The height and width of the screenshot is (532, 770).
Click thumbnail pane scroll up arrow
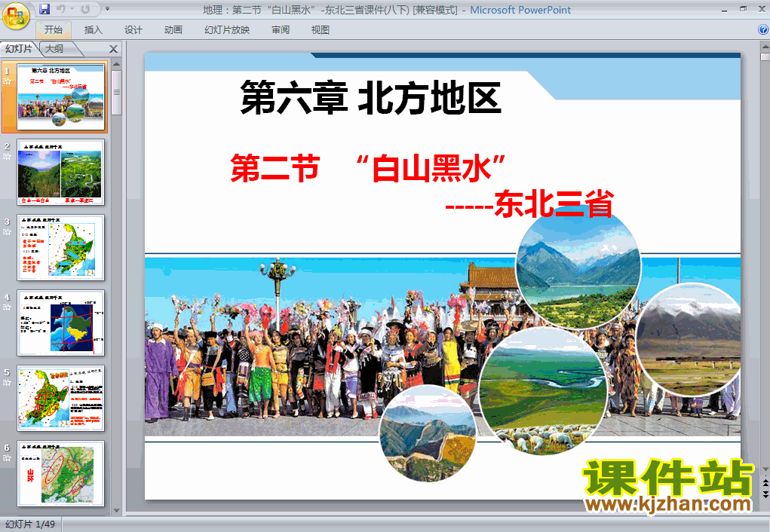pos(116,64)
